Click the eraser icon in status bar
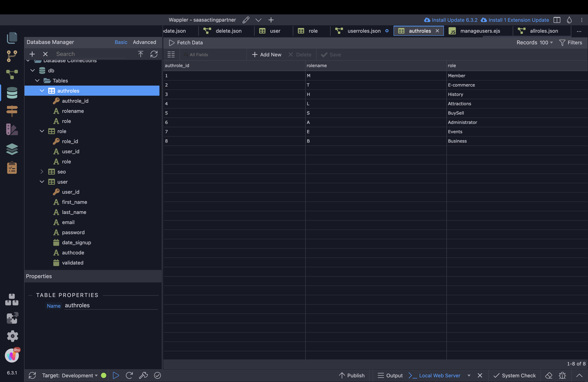Screen dimensions: 588x382 pos(549,375)
